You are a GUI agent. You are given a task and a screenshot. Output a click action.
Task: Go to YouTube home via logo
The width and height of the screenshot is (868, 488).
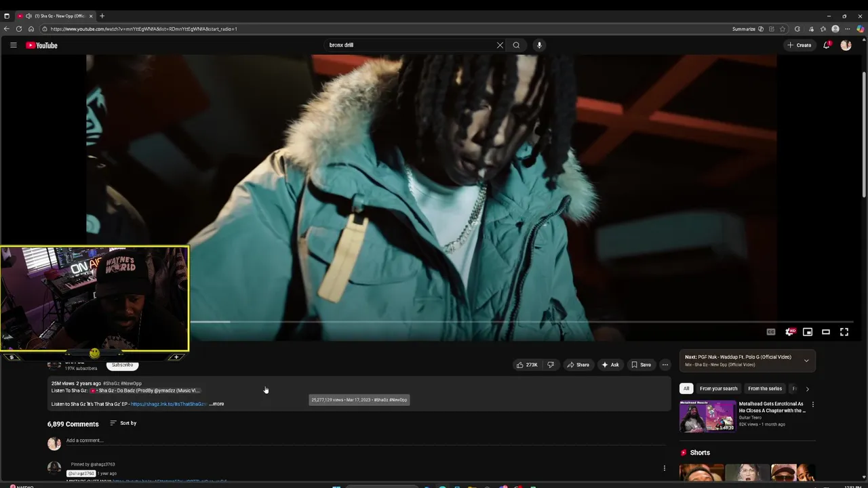41,45
